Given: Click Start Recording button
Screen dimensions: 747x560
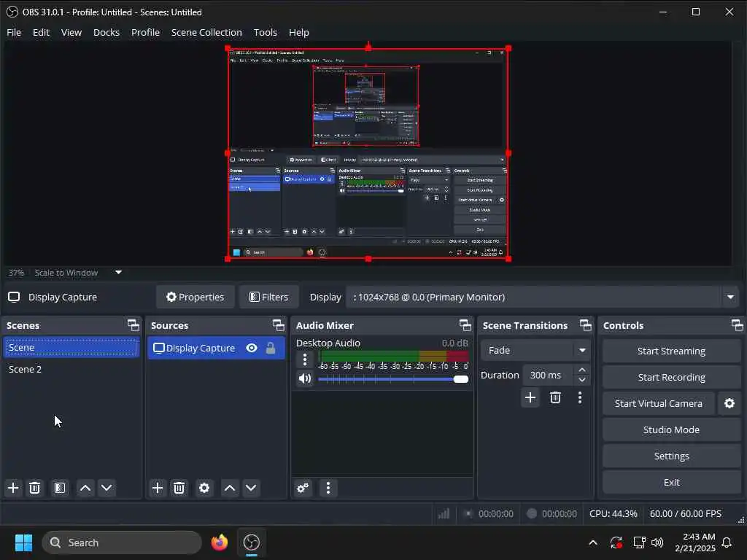Looking at the screenshot, I should (x=671, y=377).
